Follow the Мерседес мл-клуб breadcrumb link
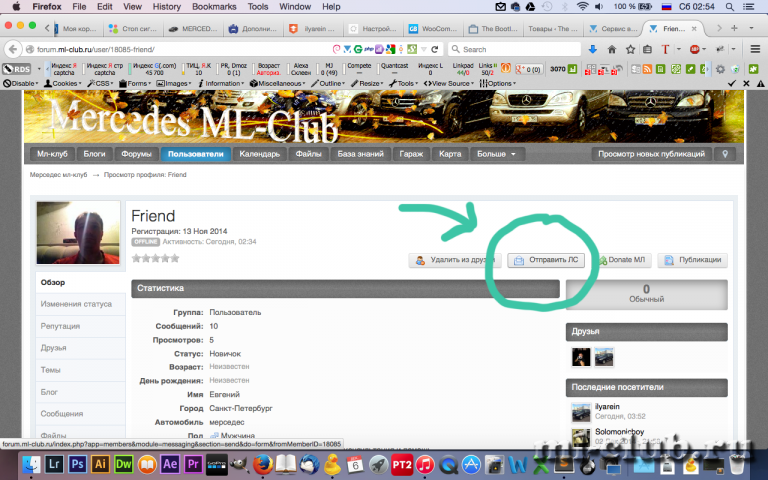This screenshot has height=480, width=768. [x=58, y=175]
